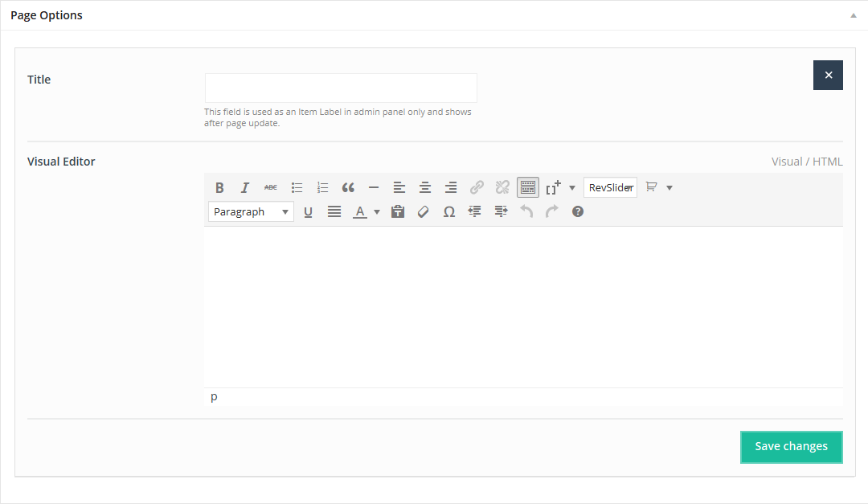Open the RevSlider dropdown
868x504 pixels.
[x=610, y=187]
